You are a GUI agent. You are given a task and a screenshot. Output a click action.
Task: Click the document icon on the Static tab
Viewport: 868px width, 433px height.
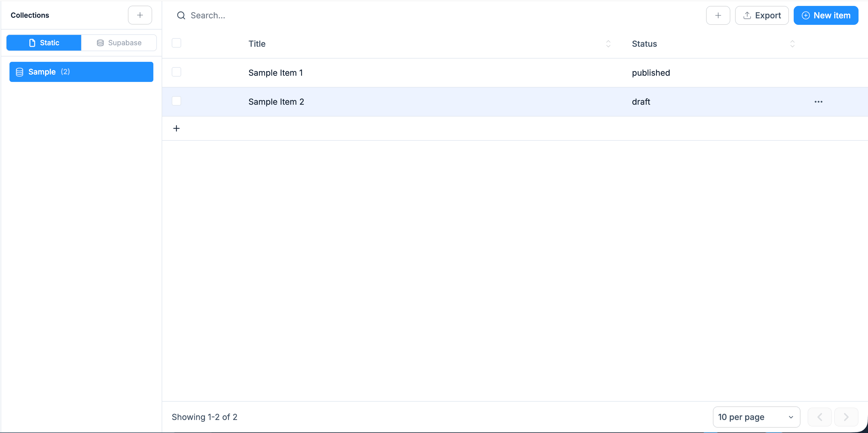(32, 43)
